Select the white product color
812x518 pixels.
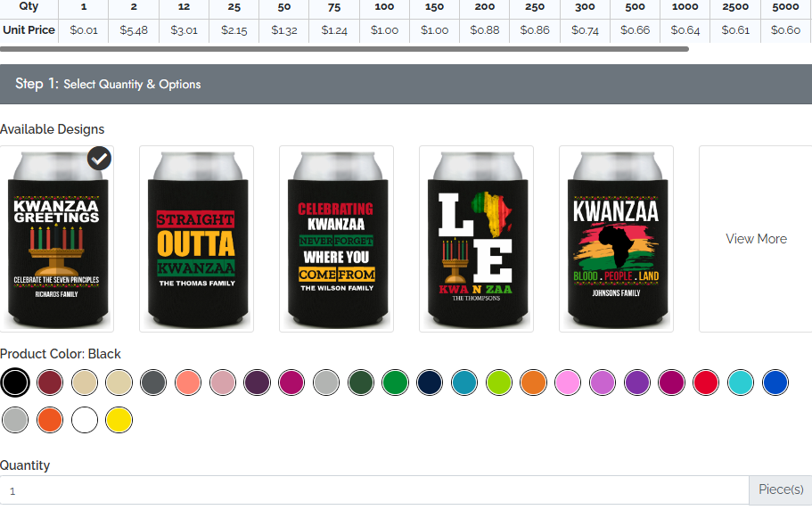click(85, 419)
